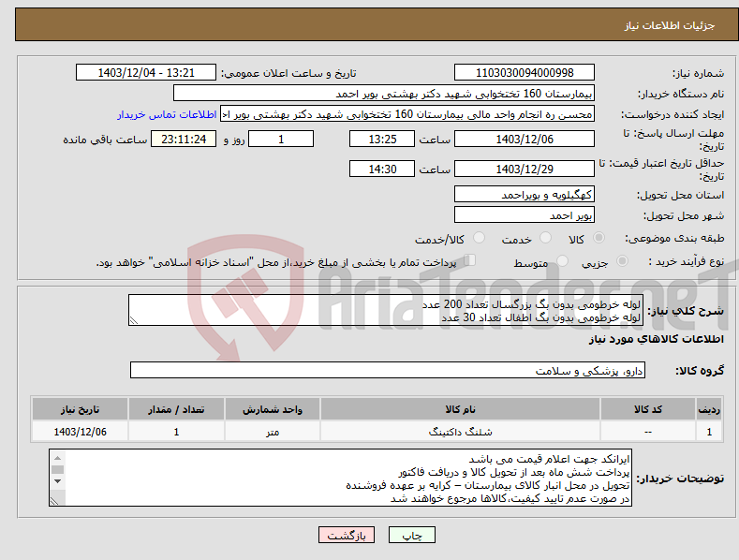Click the response deadline date 1403/12/06 field
The height and width of the screenshot is (560, 739).
click(x=525, y=139)
